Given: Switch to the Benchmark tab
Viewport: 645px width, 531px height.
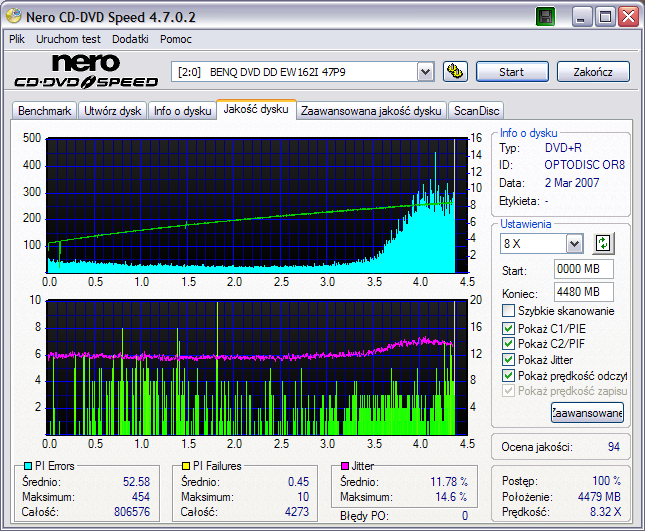Looking at the screenshot, I should (44, 111).
